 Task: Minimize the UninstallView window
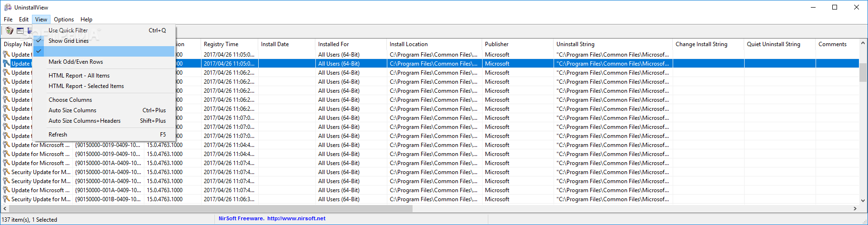(813, 7)
